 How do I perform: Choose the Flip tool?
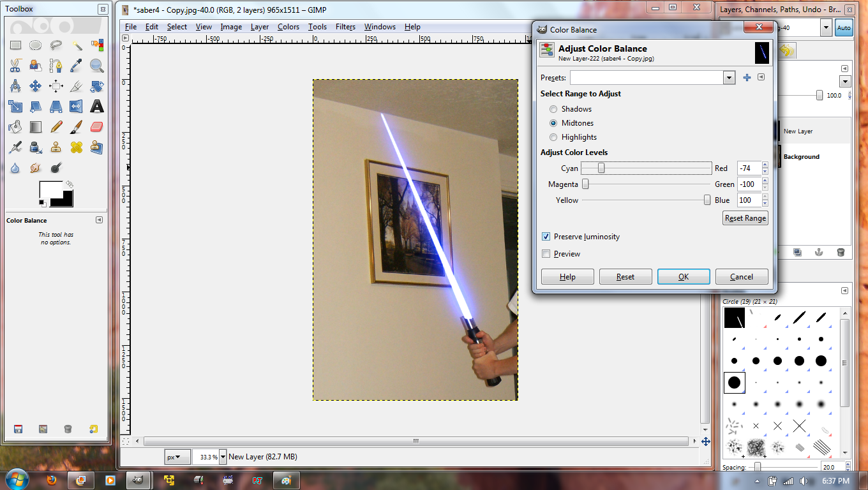pos(77,107)
